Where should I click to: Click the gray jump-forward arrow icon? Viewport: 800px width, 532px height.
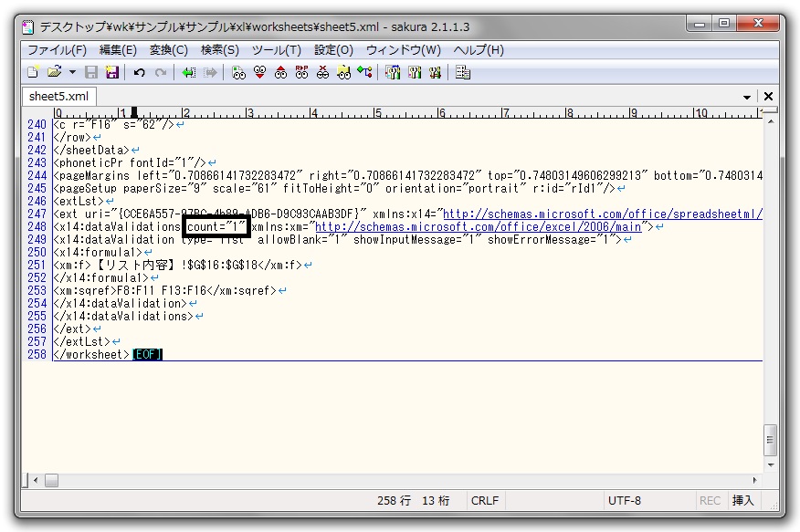click(210, 72)
